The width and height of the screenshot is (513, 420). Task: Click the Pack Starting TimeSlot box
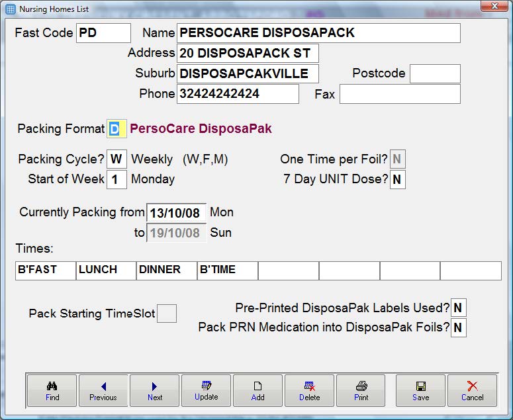pyautogui.click(x=167, y=314)
